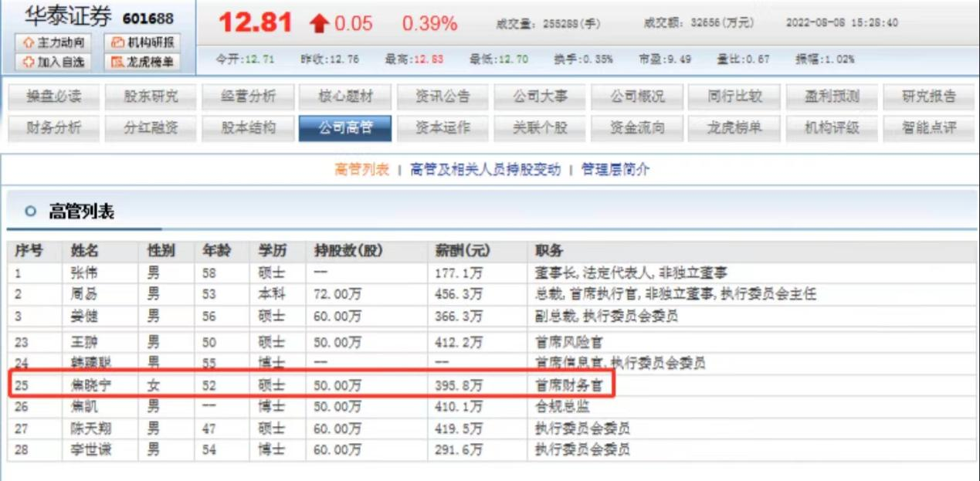This screenshot has width=980, height=481.
Task: Go to 资讯公告 tab
Action: [x=443, y=97]
